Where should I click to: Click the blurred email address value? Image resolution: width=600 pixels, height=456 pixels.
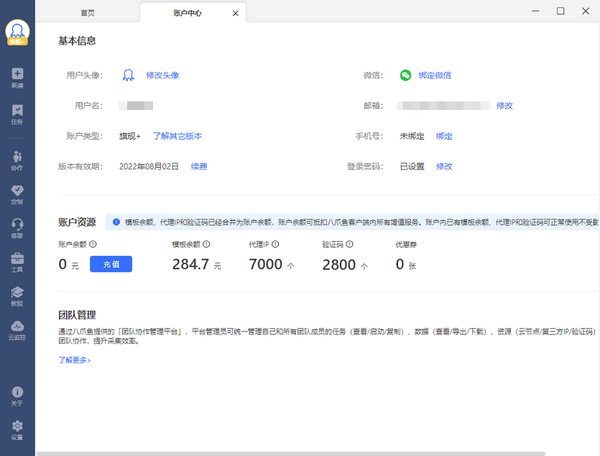[x=444, y=106]
